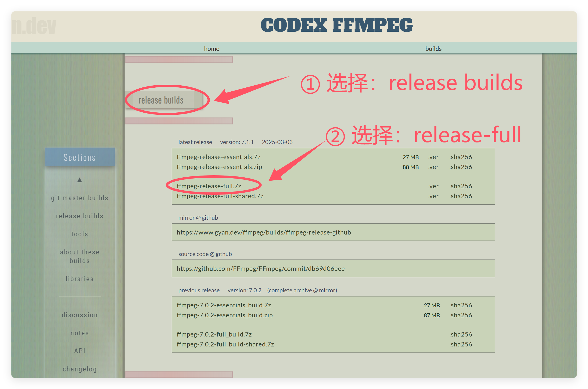Go to release builds in sidebar
Viewport: 588px width, 389px height.
click(80, 216)
